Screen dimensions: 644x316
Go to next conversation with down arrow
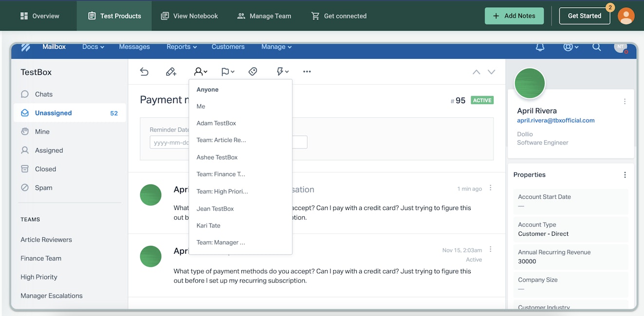point(492,72)
